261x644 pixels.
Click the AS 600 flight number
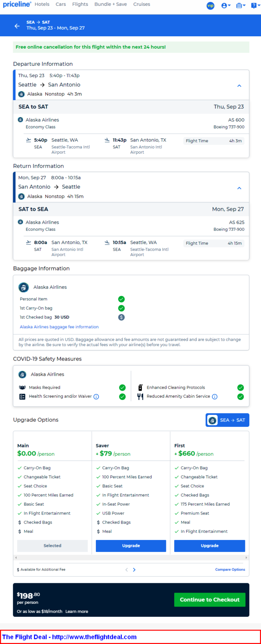236,120
